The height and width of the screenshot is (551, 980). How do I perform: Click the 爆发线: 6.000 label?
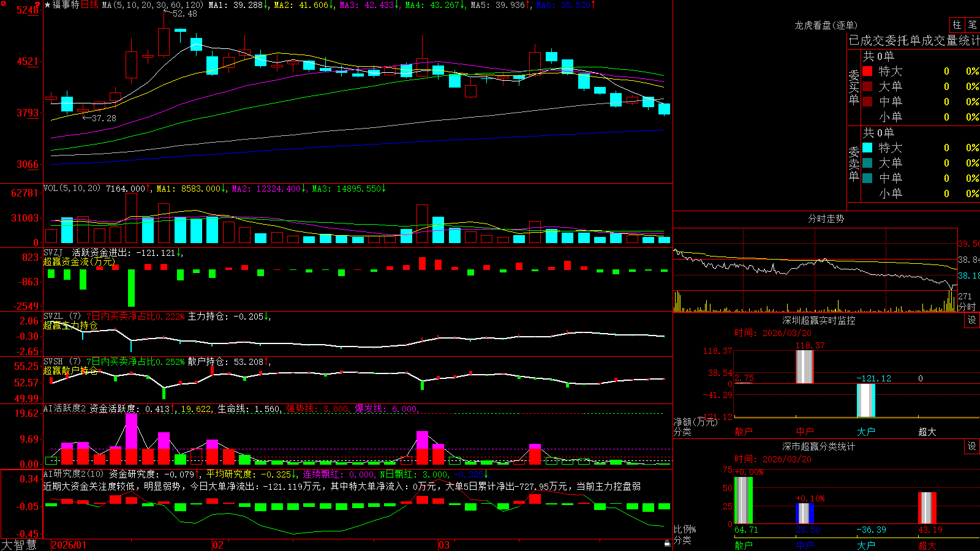coord(386,409)
